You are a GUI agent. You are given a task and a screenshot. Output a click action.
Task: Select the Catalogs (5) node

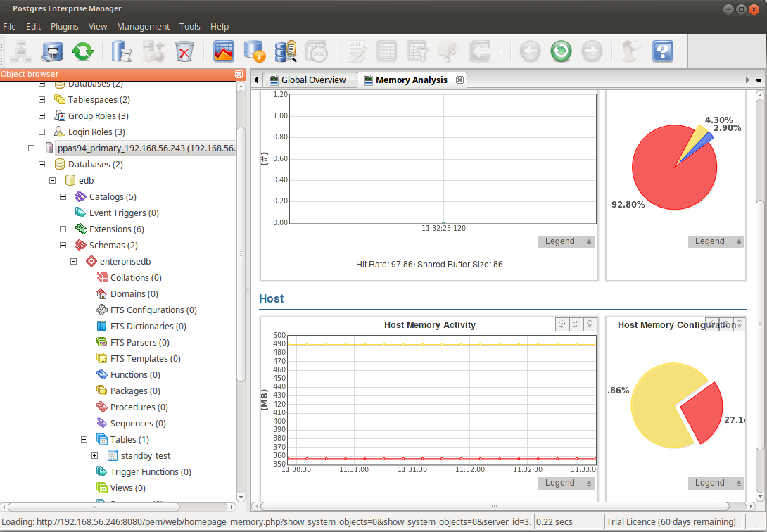coord(113,196)
